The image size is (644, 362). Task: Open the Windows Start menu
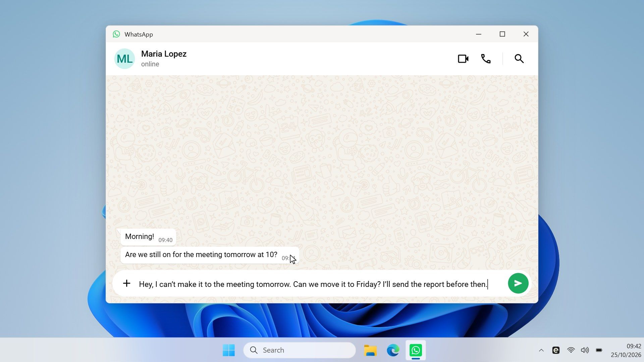[229, 350]
